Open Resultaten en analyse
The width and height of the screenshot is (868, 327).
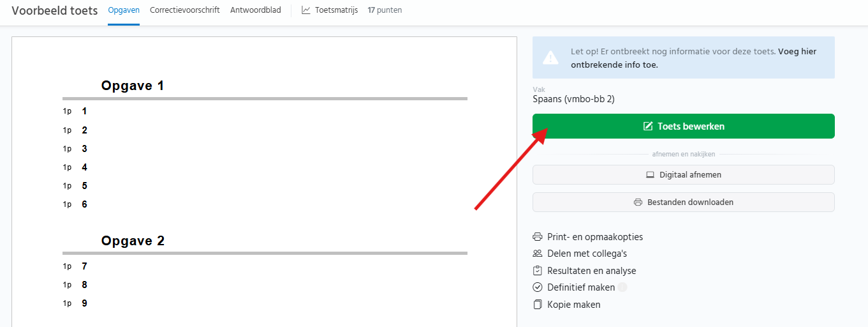[591, 271]
